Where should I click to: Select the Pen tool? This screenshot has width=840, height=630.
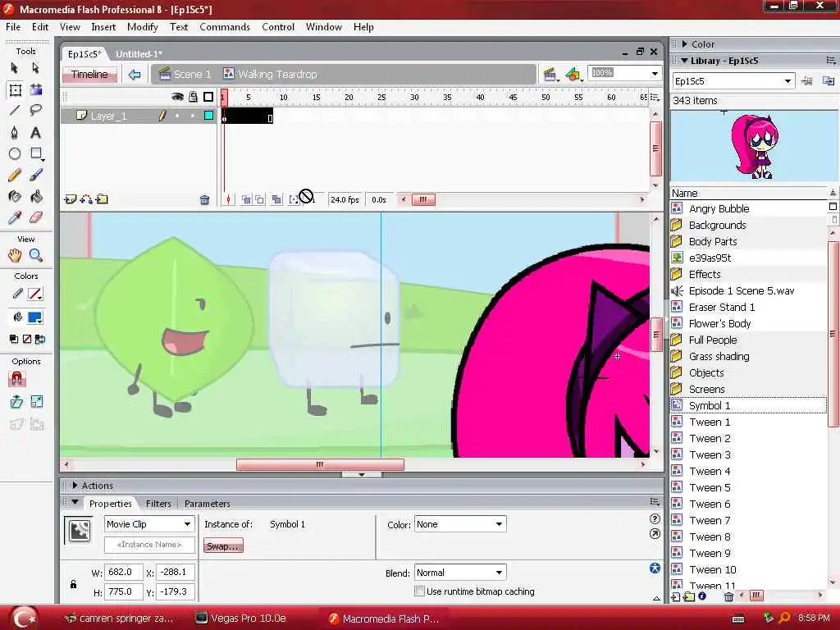15,132
